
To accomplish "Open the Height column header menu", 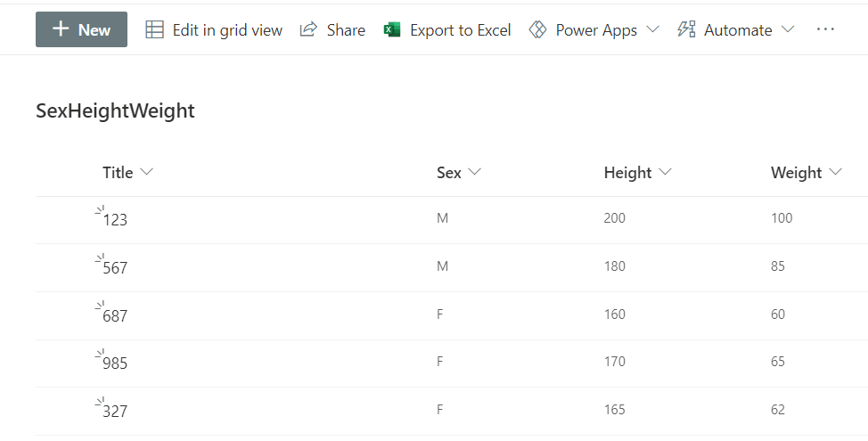I will (665, 172).
